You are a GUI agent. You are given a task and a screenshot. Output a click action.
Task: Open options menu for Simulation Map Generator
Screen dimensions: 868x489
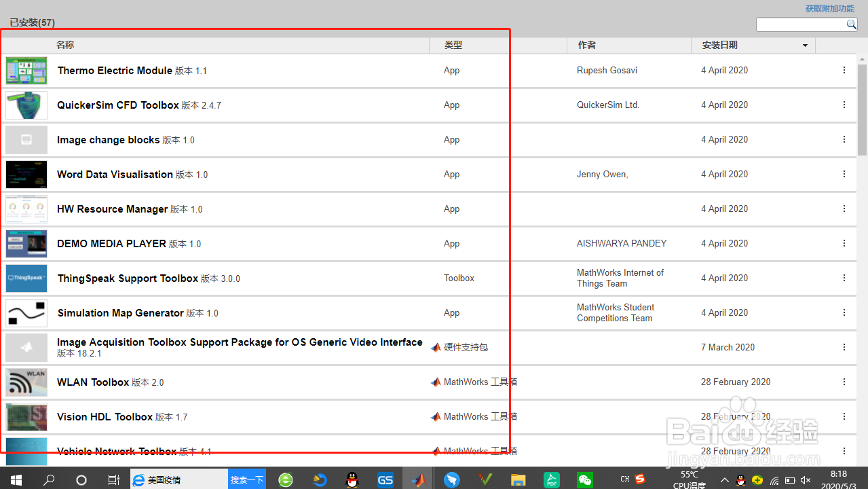coord(844,312)
